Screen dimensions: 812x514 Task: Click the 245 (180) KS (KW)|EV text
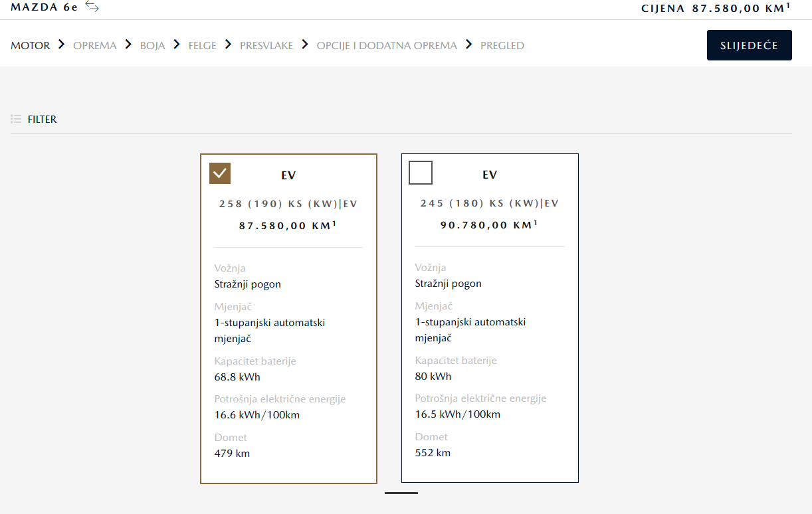coord(490,203)
